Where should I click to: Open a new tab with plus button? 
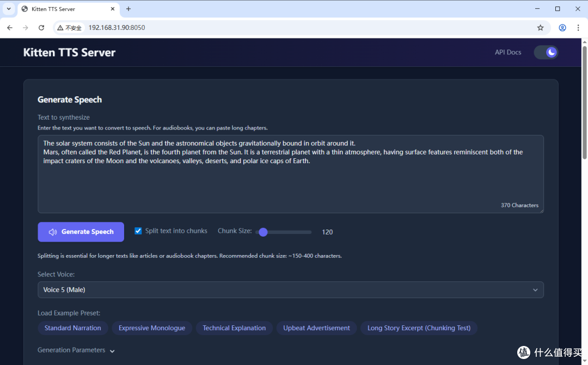click(x=128, y=9)
